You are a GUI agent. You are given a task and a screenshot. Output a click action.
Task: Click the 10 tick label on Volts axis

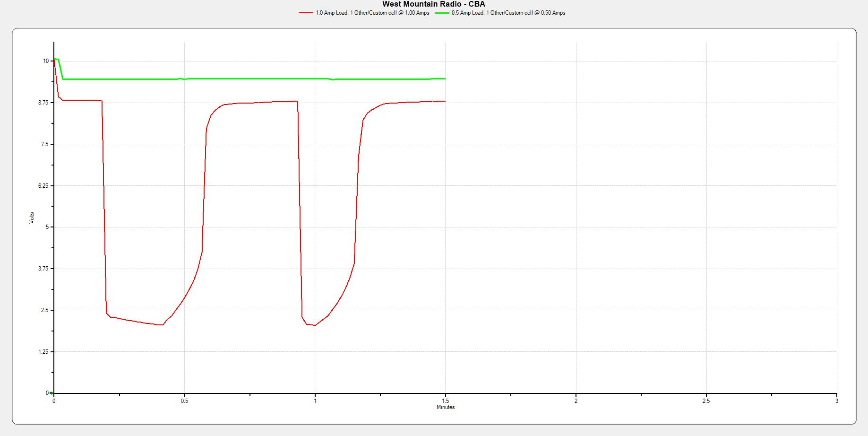click(46, 61)
